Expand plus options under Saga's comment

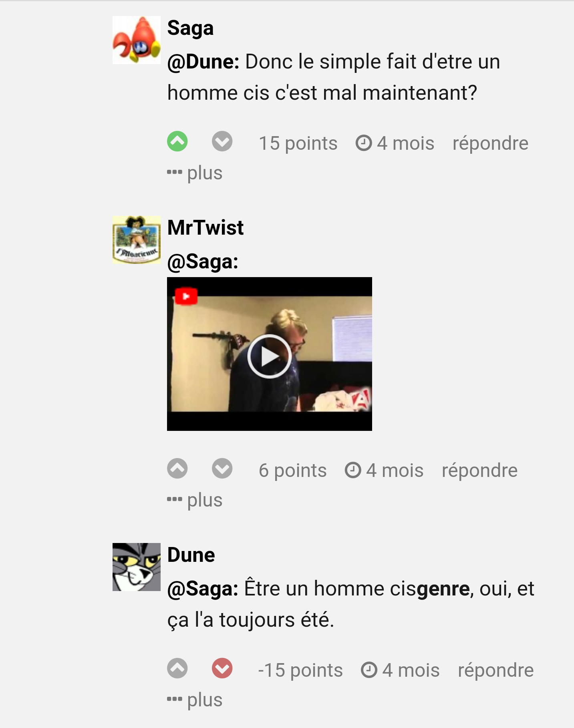(x=195, y=173)
